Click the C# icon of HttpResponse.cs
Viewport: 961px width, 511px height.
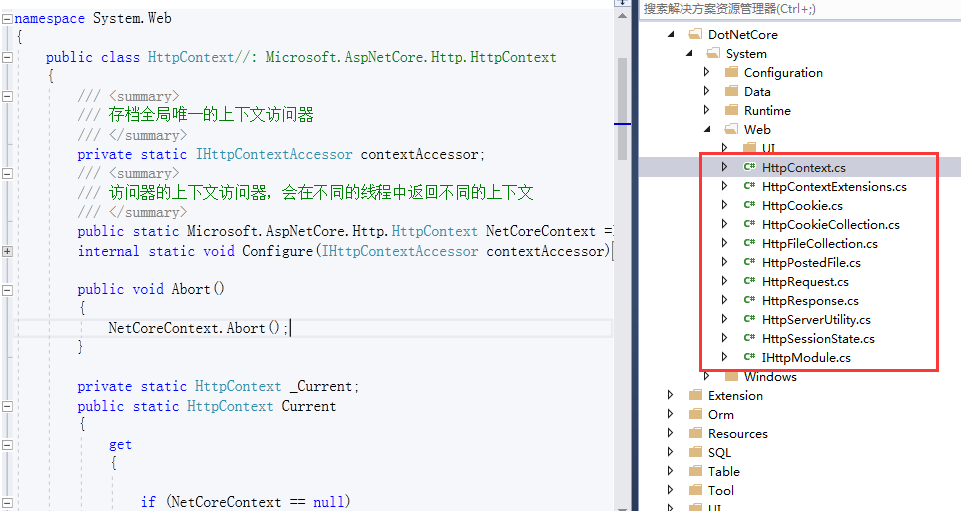[748, 300]
